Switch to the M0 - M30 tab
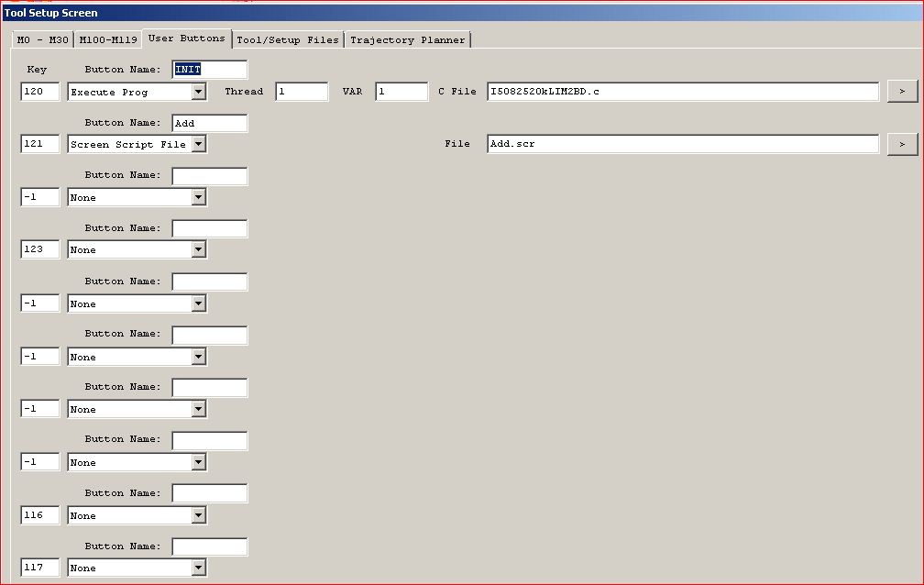The height and width of the screenshot is (585, 924). point(42,40)
